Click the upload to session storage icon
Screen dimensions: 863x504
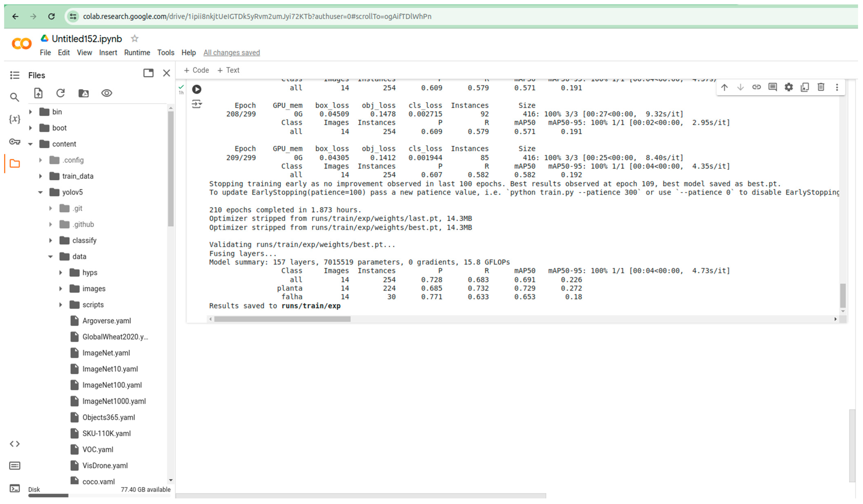[x=38, y=93]
